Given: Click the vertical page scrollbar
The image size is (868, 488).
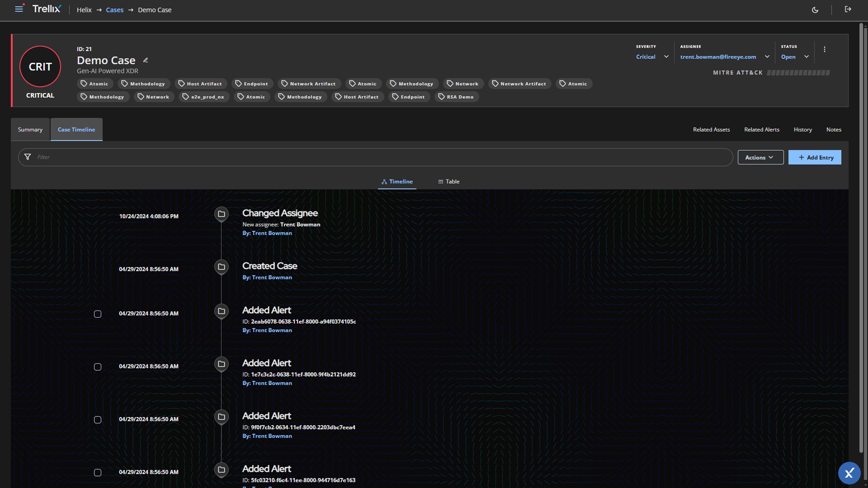Looking at the screenshot, I should pyautogui.click(x=861, y=238).
